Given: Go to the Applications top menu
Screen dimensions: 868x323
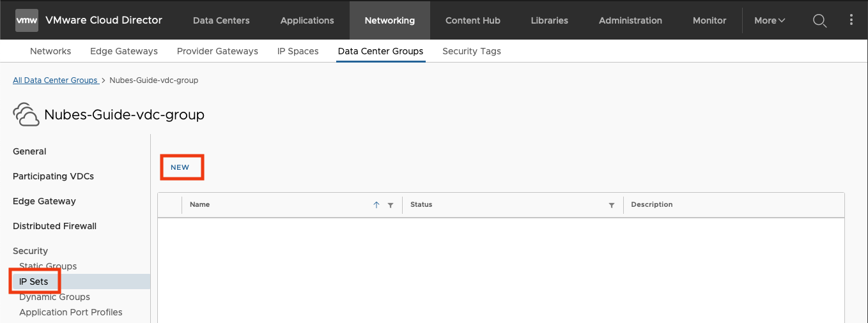Looking at the screenshot, I should (307, 20).
